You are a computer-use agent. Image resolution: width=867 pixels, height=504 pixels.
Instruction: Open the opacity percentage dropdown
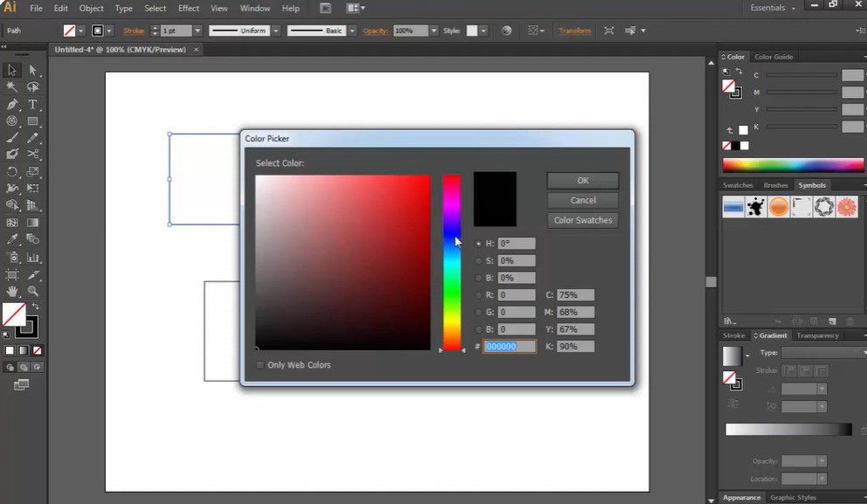434,31
